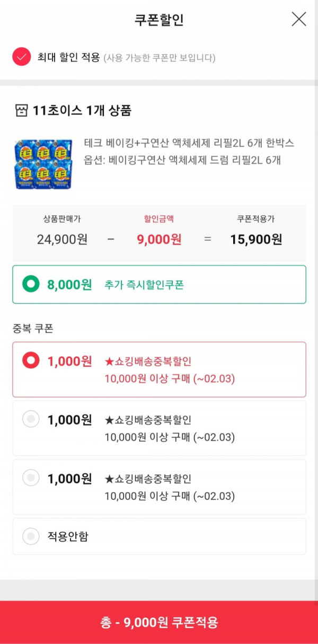The image size is (318, 644).
Task: Click the 9,000원 discount amount
Action: click(x=159, y=239)
